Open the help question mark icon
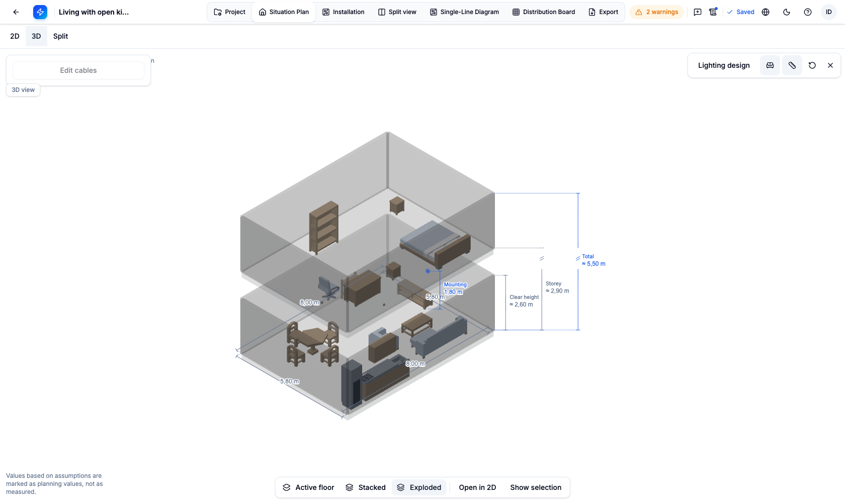This screenshot has width=845, height=504. 808,12
